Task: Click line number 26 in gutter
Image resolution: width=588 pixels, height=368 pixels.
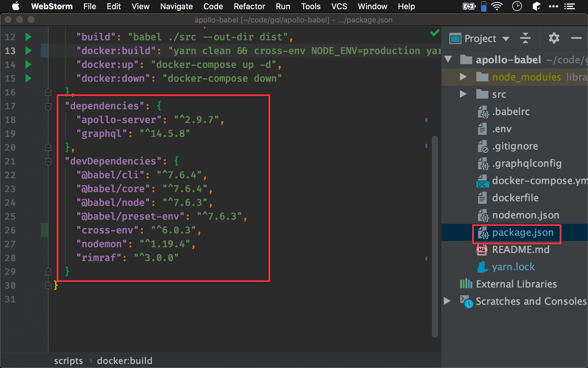Action: [10, 230]
